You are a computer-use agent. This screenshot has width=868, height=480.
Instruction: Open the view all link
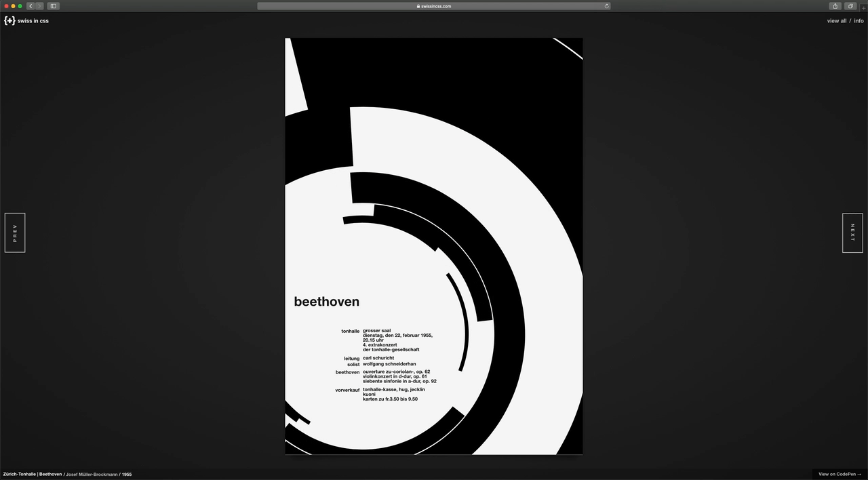(837, 21)
